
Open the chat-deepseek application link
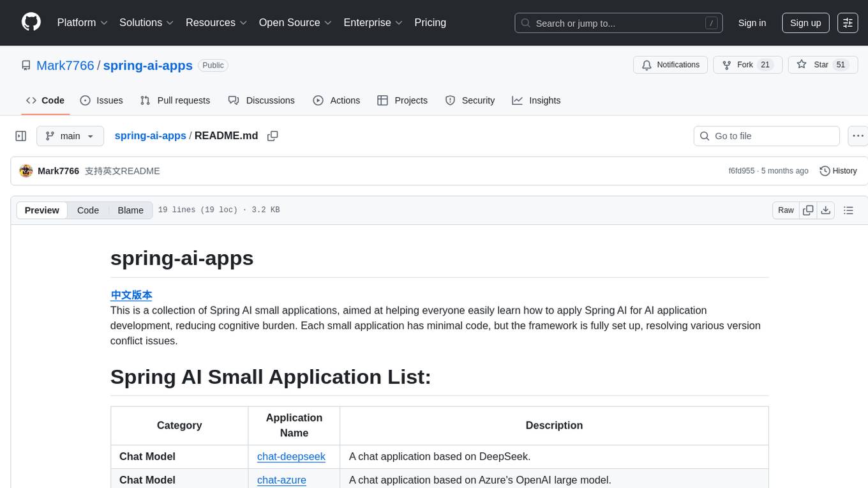point(291,456)
